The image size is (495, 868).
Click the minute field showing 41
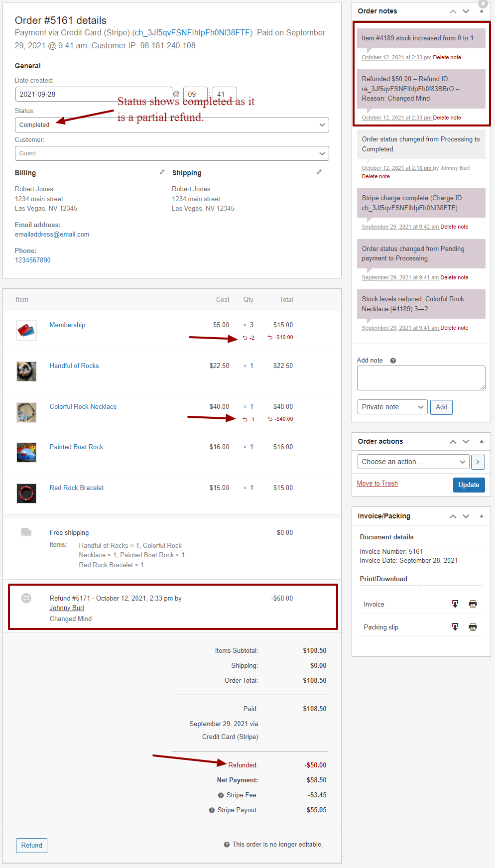click(x=225, y=94)
